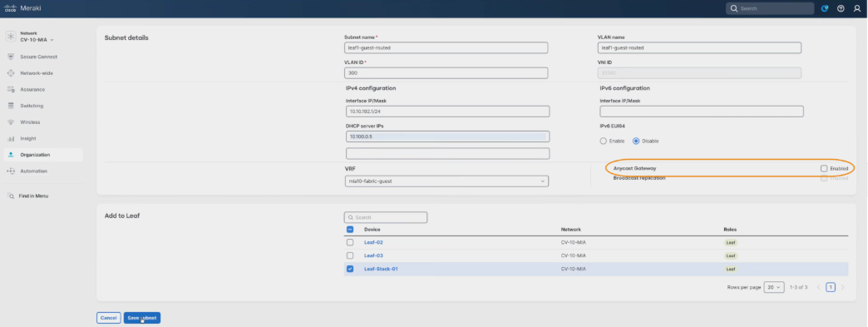Click the VLAN ID field showing 300

point(446,73)
